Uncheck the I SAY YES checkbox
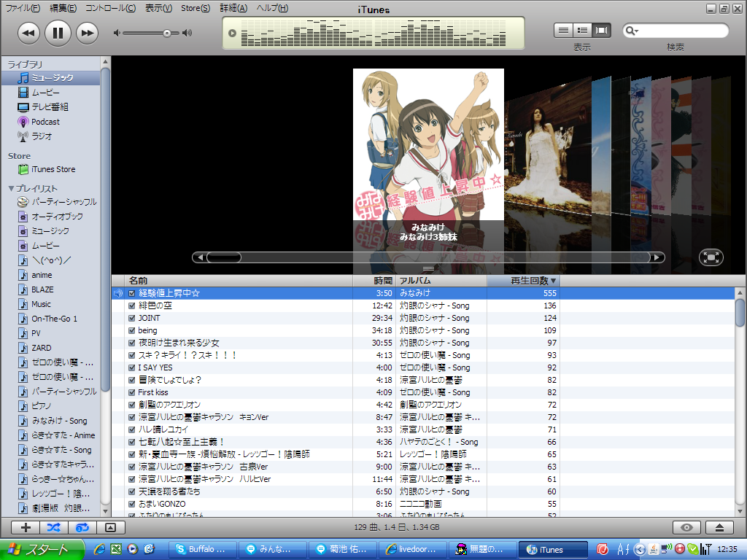This screenshot has height=560, width=747. coord(132,368)
